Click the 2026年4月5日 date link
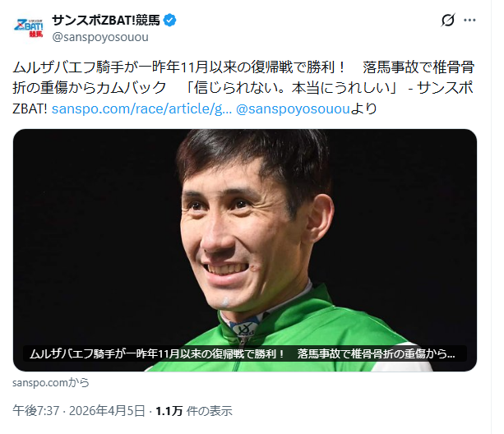 [x=107, y=411]
